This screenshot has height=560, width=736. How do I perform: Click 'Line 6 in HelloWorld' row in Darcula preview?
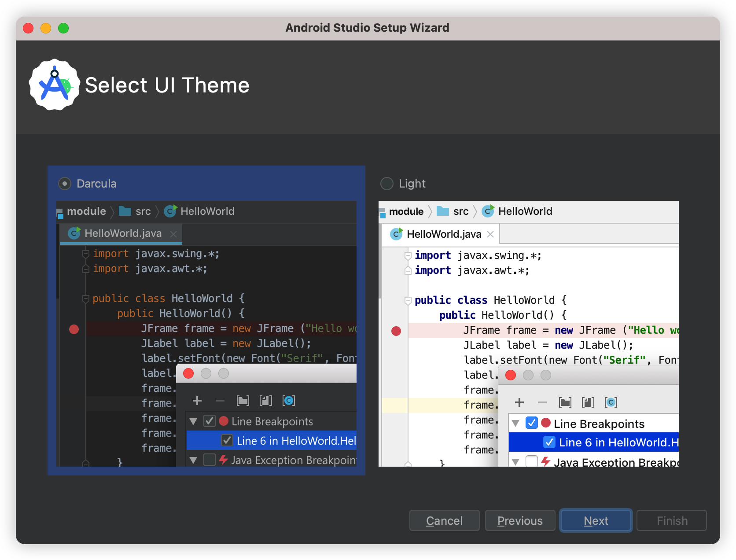click(x=272, y=440)
